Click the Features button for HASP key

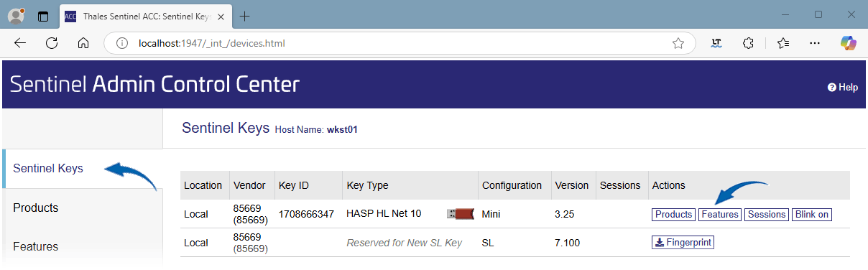pos(720,215)
